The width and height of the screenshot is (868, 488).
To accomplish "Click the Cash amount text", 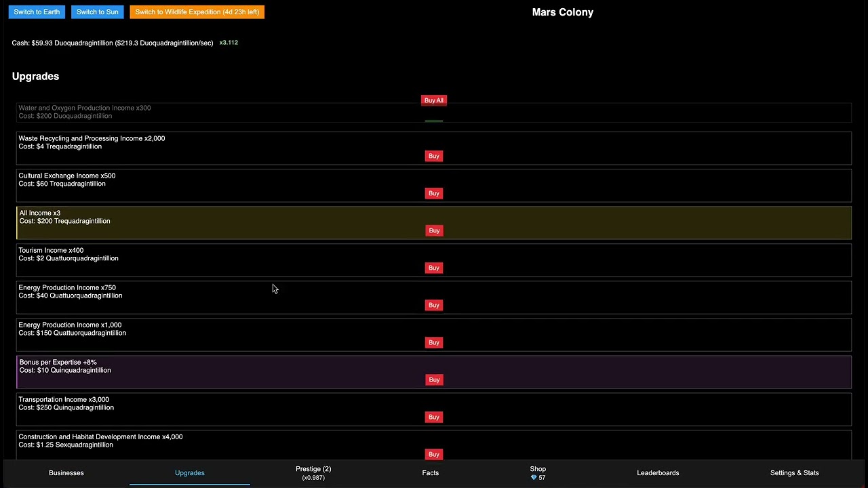I will click(113, 43).
